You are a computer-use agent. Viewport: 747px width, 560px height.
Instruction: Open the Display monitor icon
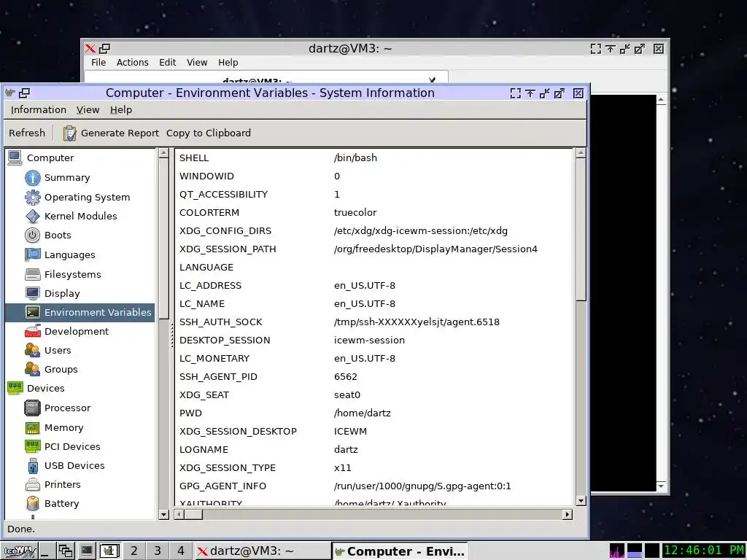tap(32, 293)
